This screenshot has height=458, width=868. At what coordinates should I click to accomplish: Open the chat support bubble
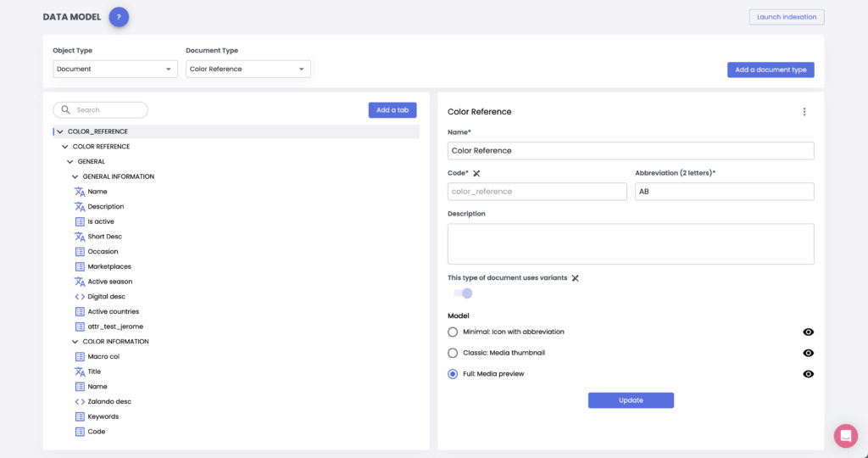846,436
